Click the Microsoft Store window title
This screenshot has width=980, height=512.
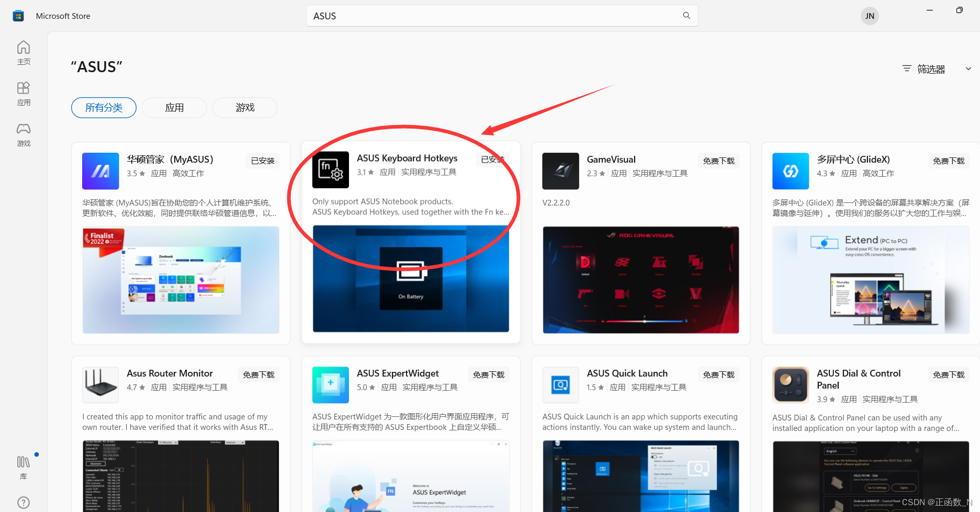(63, 16)
